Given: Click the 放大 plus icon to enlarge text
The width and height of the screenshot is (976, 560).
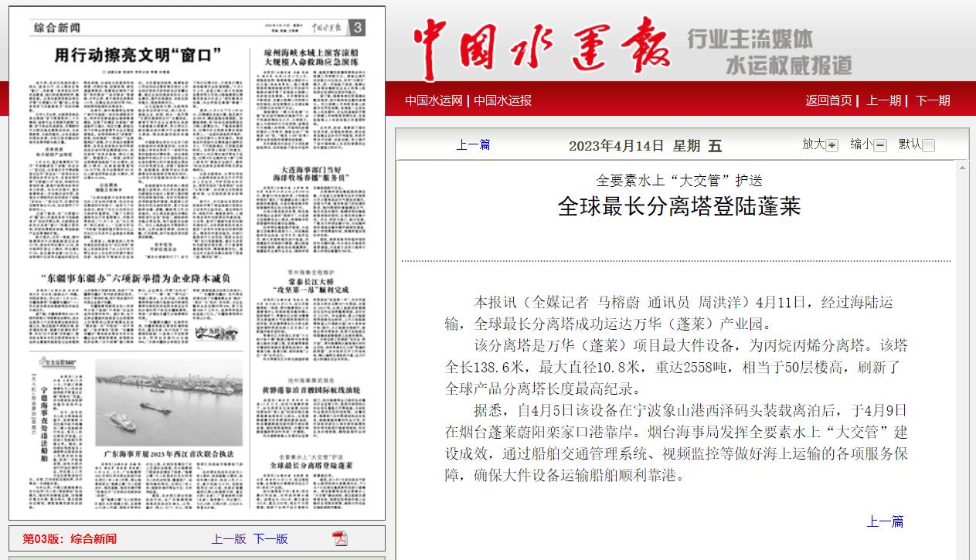Looking at the screenshot, I should tap(831, 145).
